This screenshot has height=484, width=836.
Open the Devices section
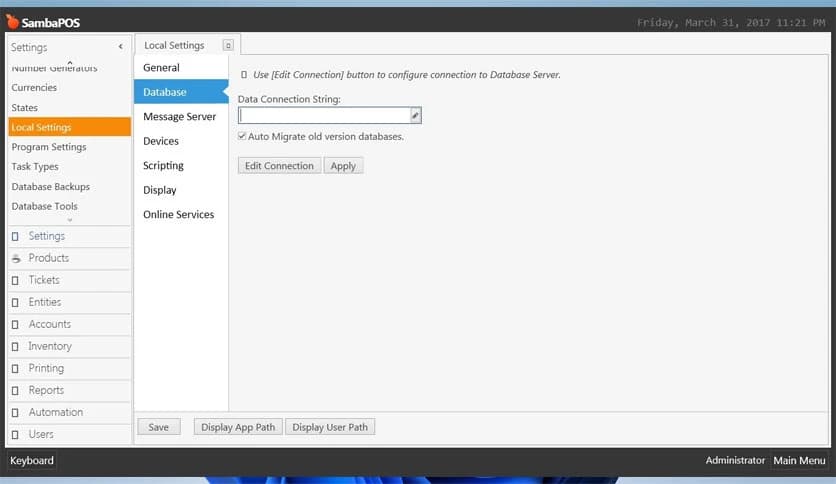pos(181,141)
